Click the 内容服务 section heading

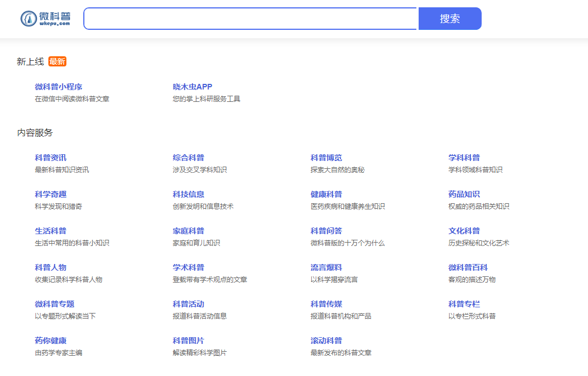pyautogui.click(x=35, y=133)
